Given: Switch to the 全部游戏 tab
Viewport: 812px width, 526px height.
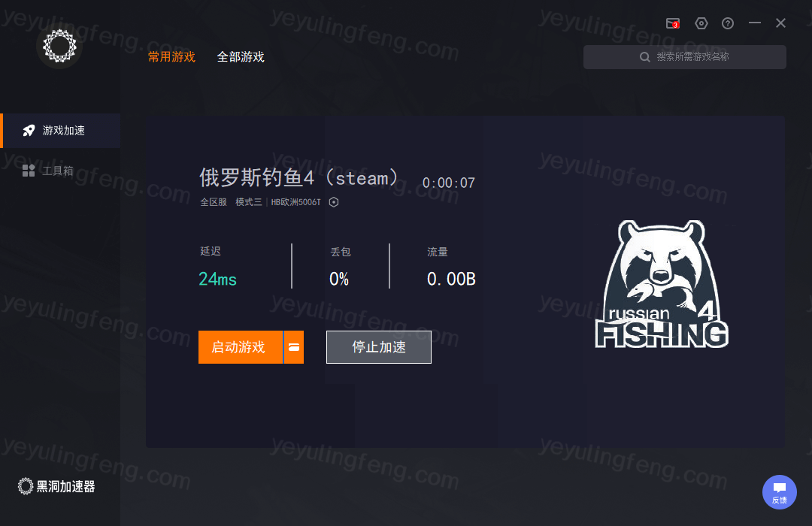Looking at the screenshot, I should point(241,57).
